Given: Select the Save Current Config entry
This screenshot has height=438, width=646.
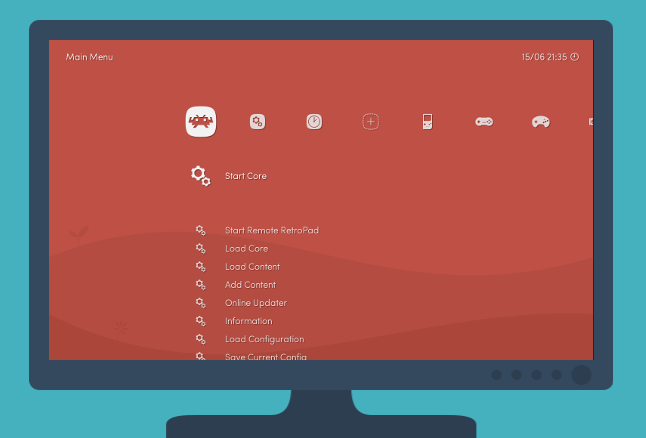Looking at the screenshot, I should point(266,356).
